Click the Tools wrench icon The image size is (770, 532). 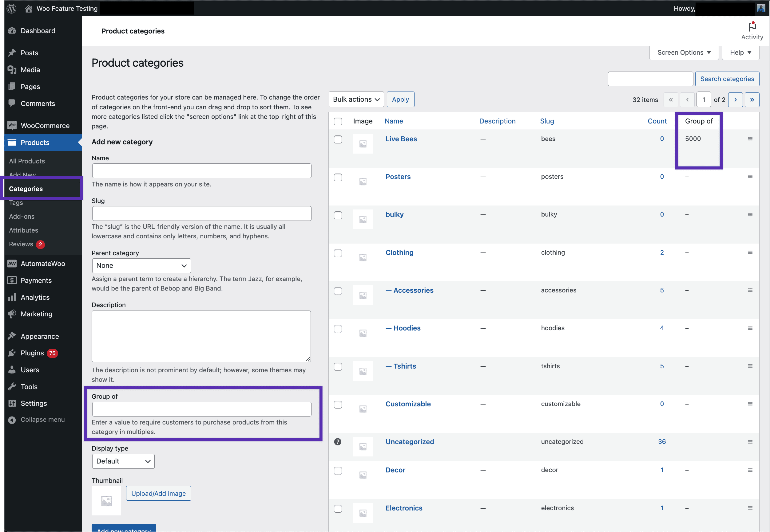point(12,386)
